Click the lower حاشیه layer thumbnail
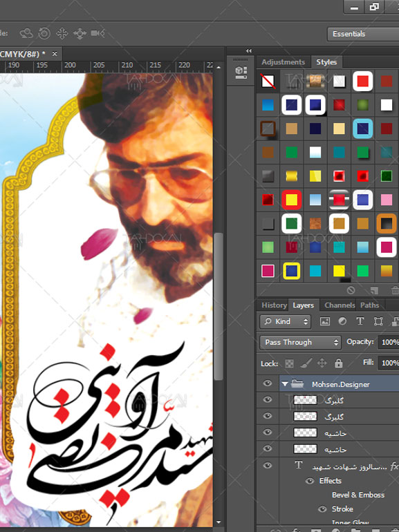 click(x=305, y=448)
